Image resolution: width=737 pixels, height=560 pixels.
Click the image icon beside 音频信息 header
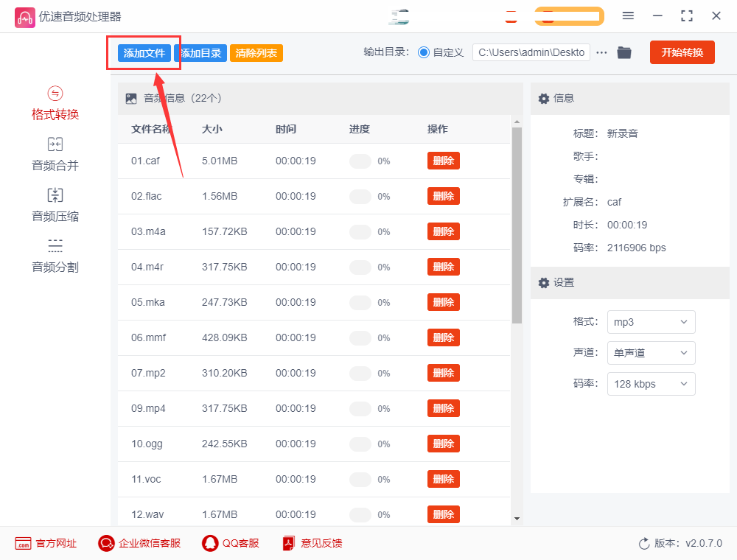click(x=131, y=99)
